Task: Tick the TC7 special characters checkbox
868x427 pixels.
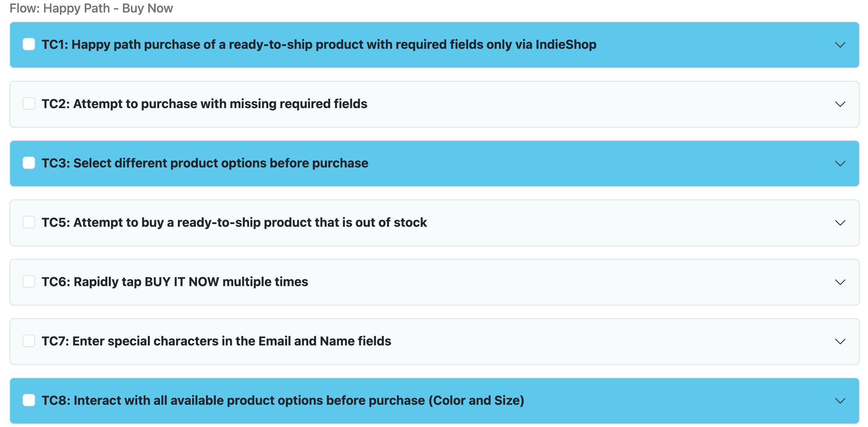Action: [x=29, y=341]
